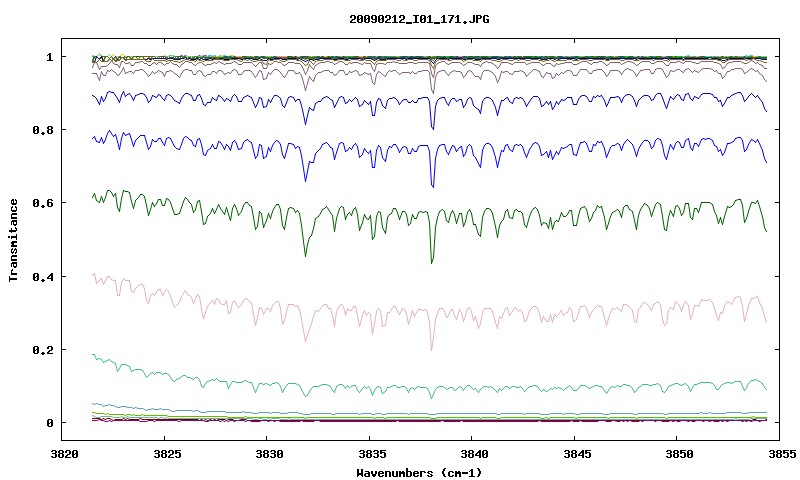
Task: Click the x-axis tick label 3855
Action: coord(782,454)
